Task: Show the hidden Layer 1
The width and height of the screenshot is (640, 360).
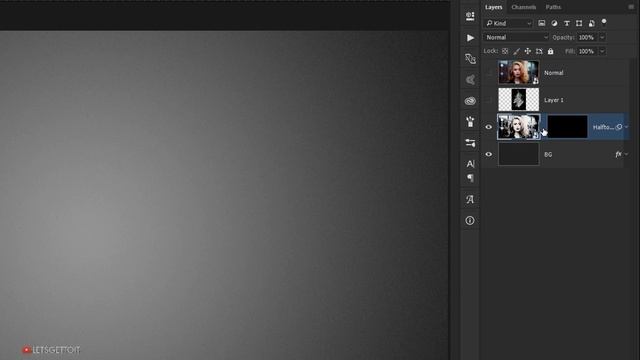Action: (x=489, y=100)
